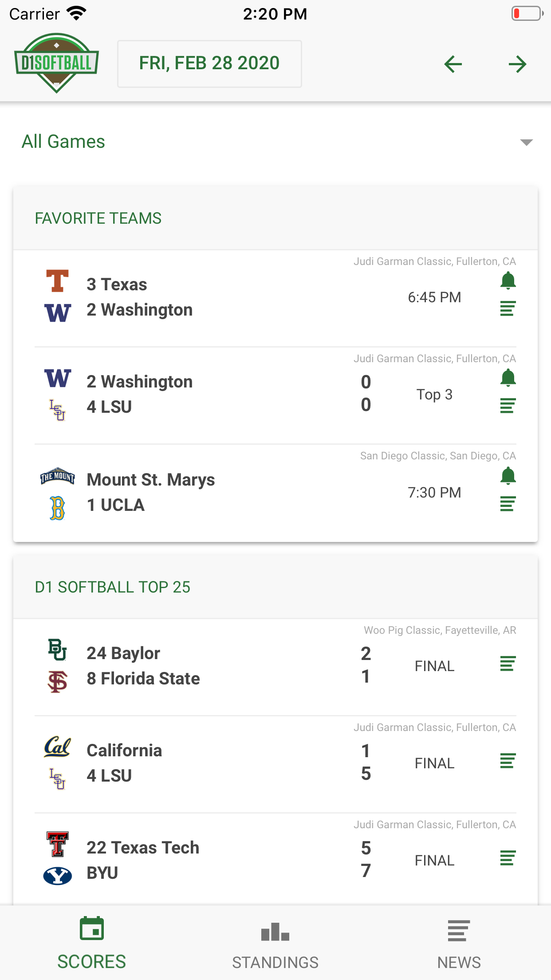Toggle notification bell for Washington vs LSU
Image resolution: width=551 pixels, height=980 pixels.
pos(508,378)
